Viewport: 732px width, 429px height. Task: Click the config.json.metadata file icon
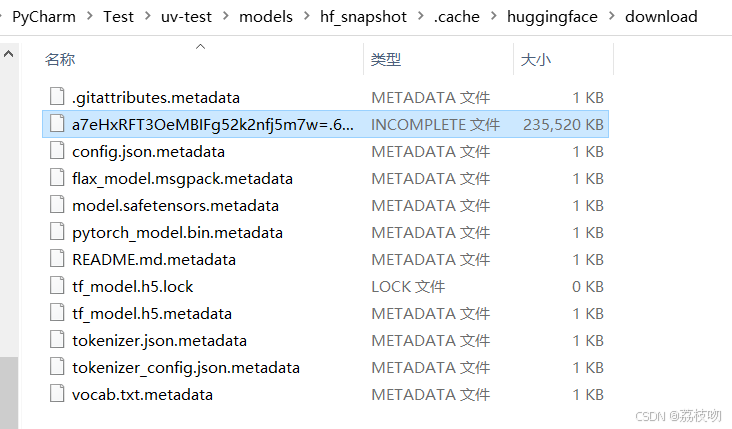(x=57, y=151)
